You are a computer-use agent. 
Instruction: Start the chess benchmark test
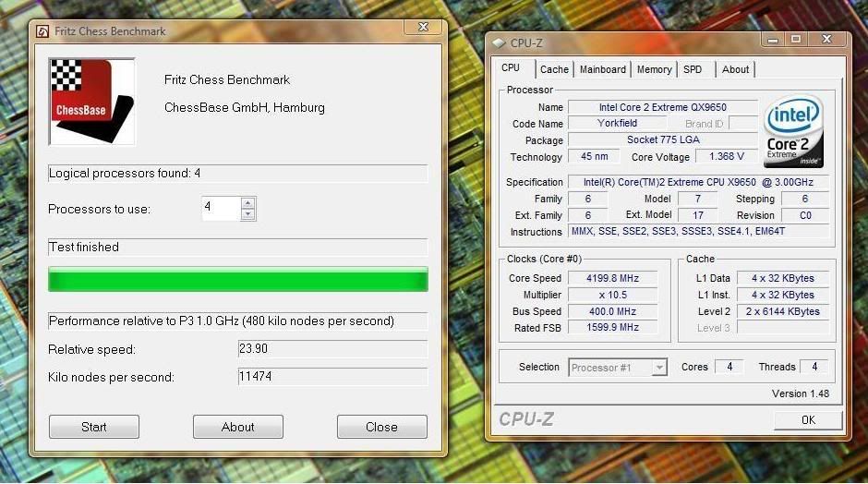coord(94,427)
